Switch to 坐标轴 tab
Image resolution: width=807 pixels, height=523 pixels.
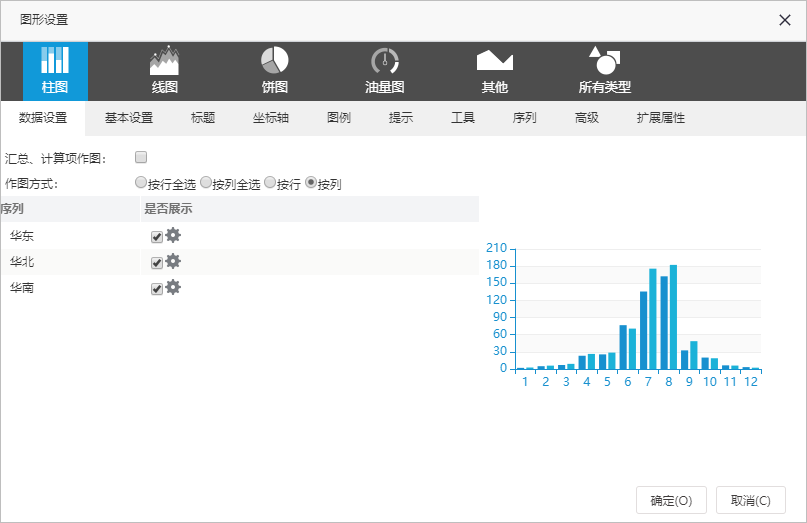271,118
